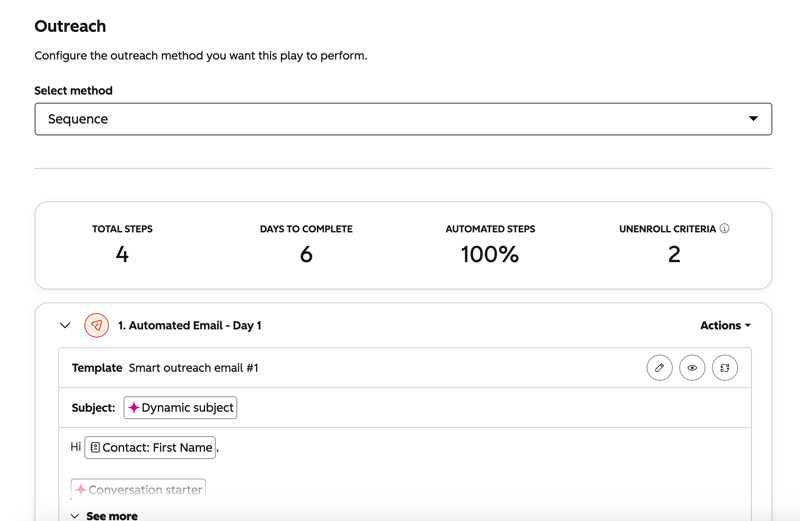Click the Contact: First Name token
800x521 pixels.
(150, 448)
